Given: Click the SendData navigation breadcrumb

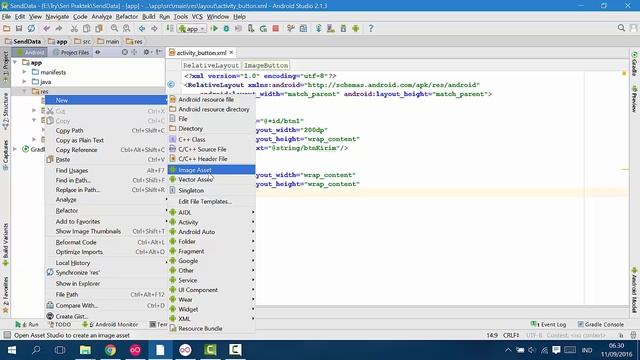Looking at the screenshot, I should pos(23,41).
